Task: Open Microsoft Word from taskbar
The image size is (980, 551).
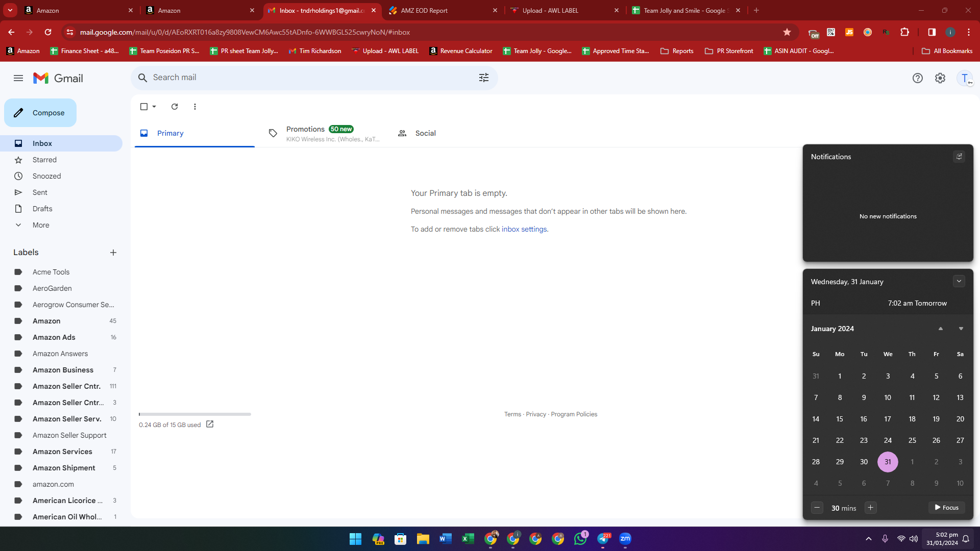Action: point(446,539)
